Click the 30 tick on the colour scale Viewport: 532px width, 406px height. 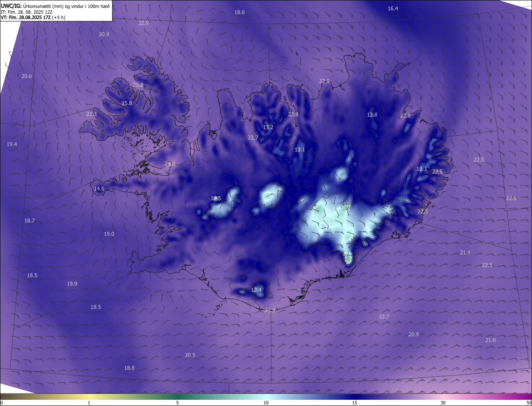443,403
